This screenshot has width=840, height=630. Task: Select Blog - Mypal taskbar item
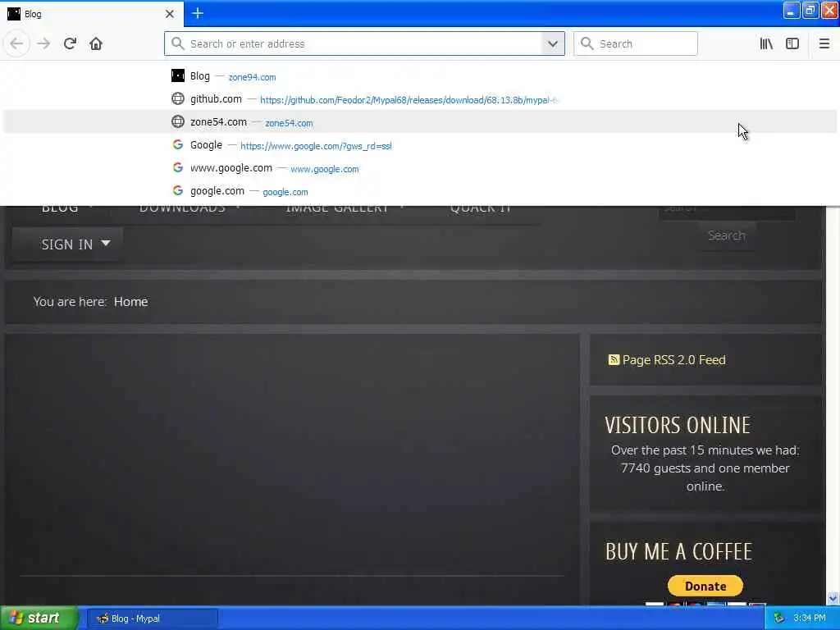click(x=153, y=619)
